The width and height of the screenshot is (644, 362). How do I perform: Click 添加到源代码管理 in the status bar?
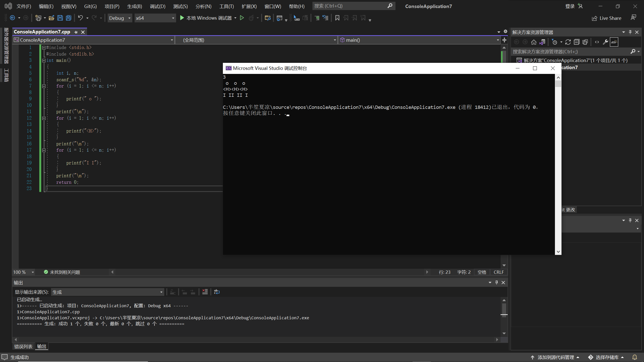tap(555, 357)
